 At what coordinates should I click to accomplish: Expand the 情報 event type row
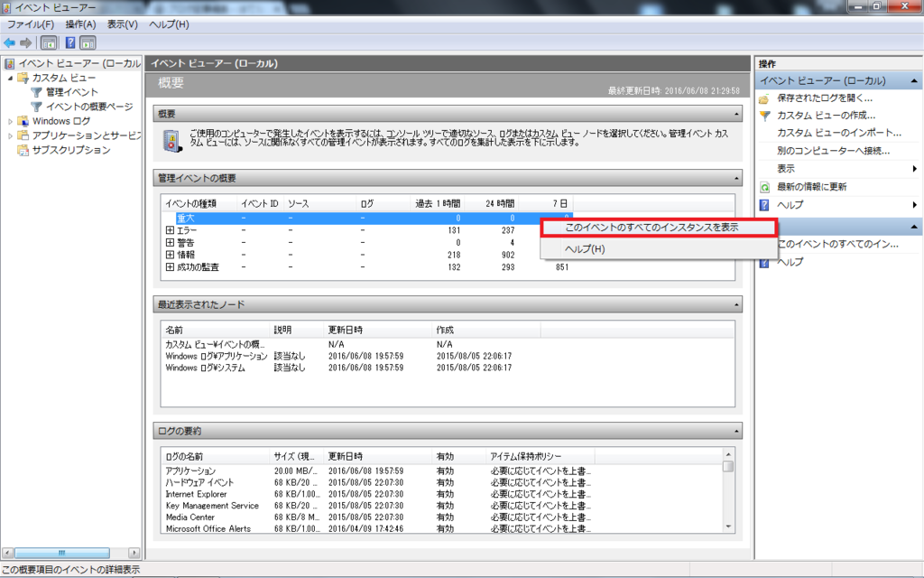170,255
